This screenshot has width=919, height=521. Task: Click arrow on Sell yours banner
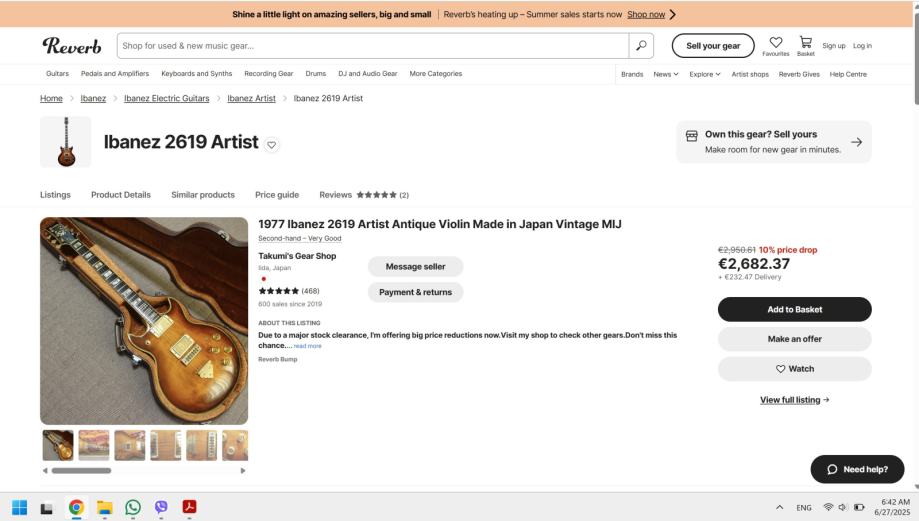856,142
